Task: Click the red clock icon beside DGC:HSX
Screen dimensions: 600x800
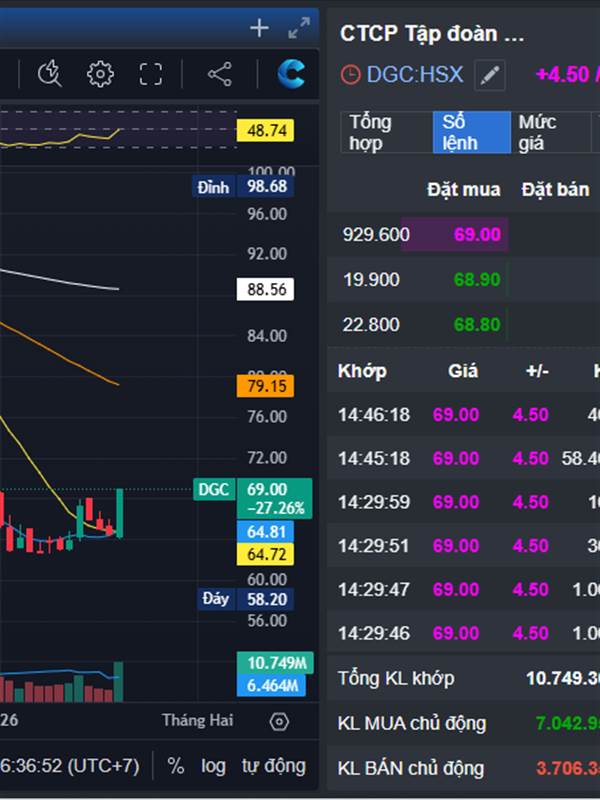Action: click(x=351, y=75)
